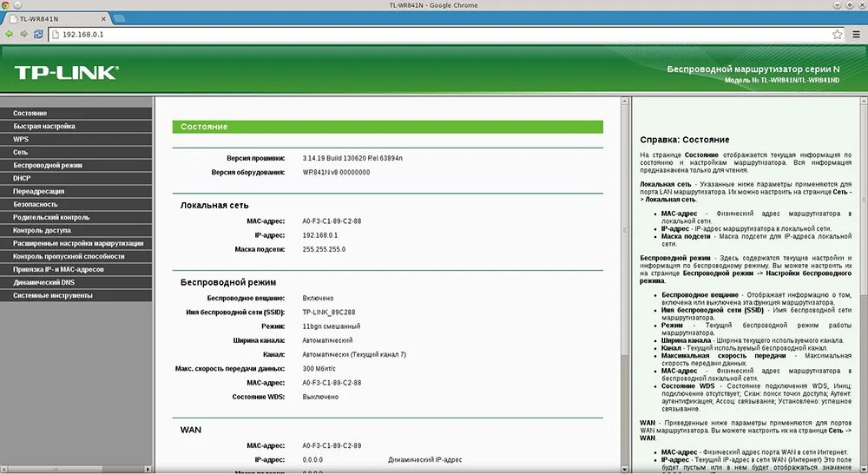This screenshot has width=868, height=474.
Task: Click SSID value TP-LINK_89C288
Action: tap(329, 313)
